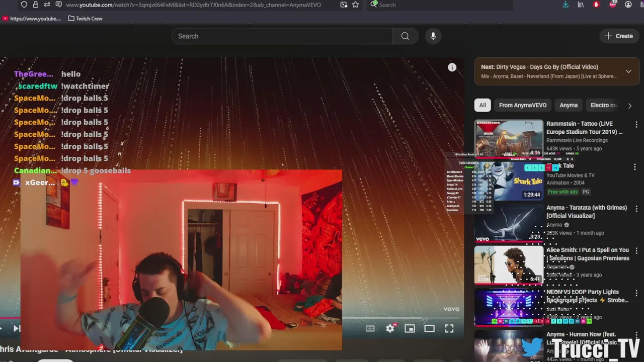Viewport: 644px width, 362px height.
Task: Open Rammstein Tattoo LIVE video title
Action: 585,128
